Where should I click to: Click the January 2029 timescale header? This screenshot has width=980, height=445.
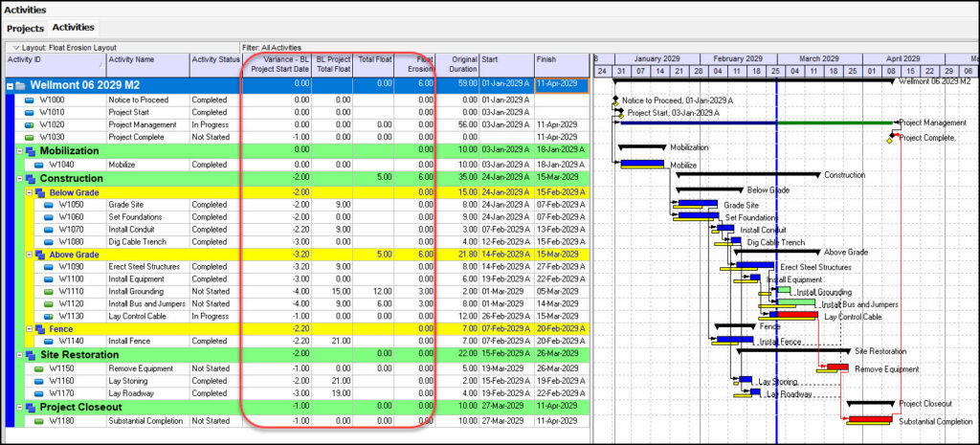click(657, 58)
